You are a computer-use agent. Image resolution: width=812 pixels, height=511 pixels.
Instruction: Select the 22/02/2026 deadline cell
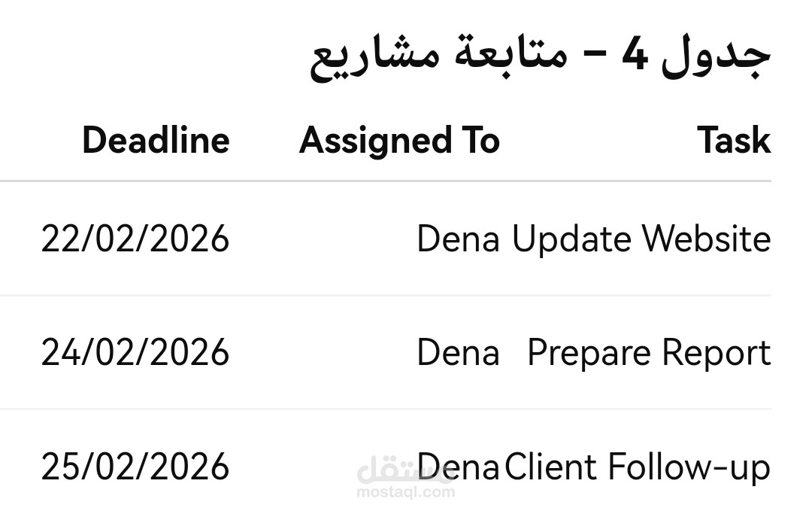click(135, 239)
